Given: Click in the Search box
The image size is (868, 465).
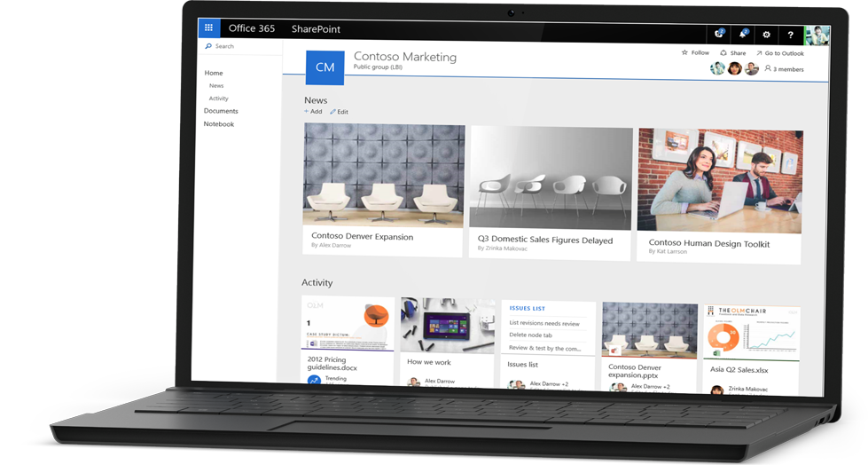Looking at the screenshot, I should pyautogui.click(x=241, y=46).
